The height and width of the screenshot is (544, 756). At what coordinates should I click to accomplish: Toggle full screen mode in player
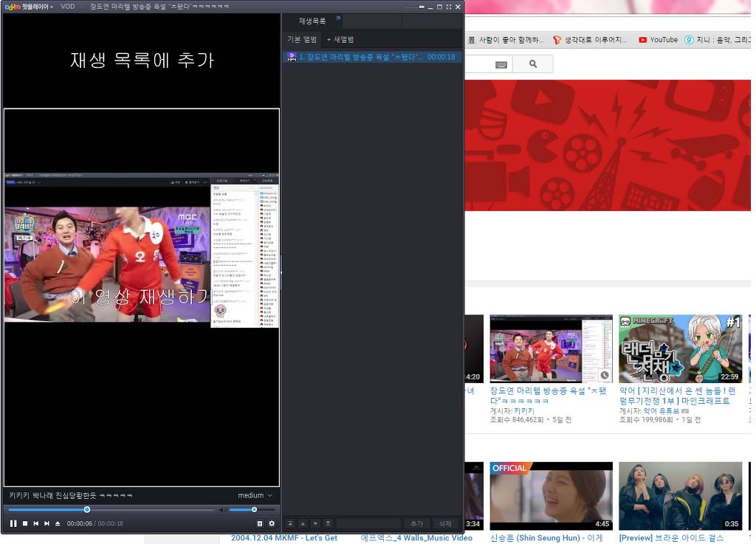(x=448, y=7)
